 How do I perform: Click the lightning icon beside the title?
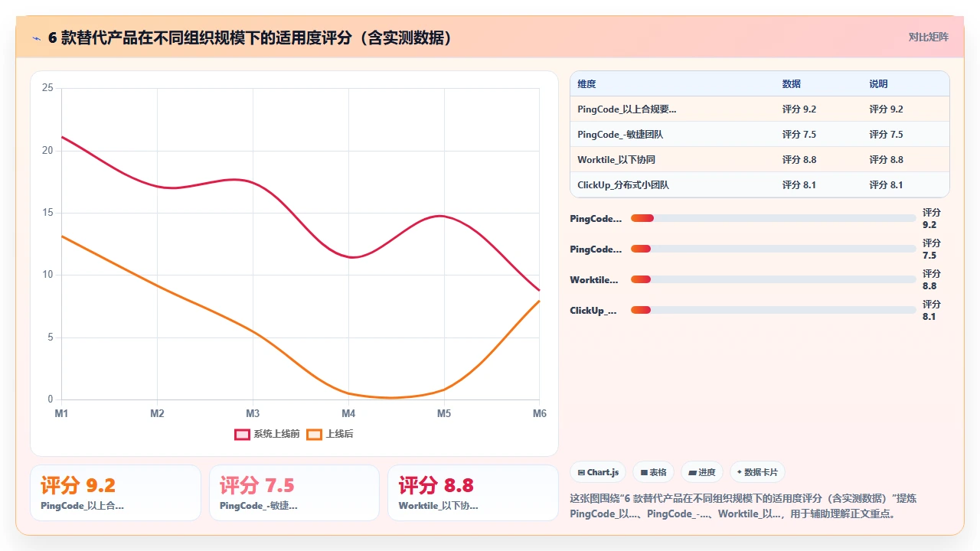(x=37, y=37)
